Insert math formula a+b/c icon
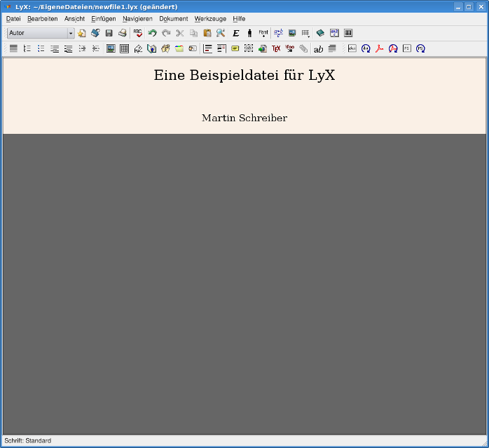 pos(279,33)
